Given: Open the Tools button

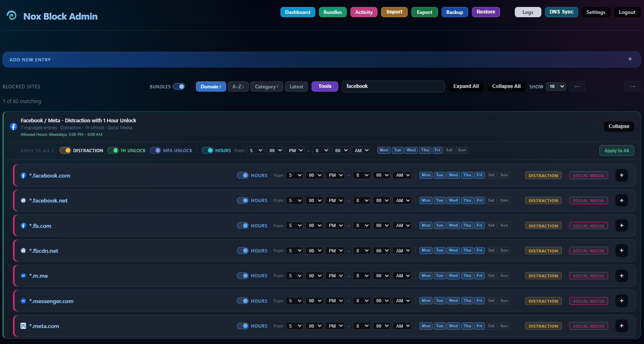Looking at the screenshot, I should point(325,86).
